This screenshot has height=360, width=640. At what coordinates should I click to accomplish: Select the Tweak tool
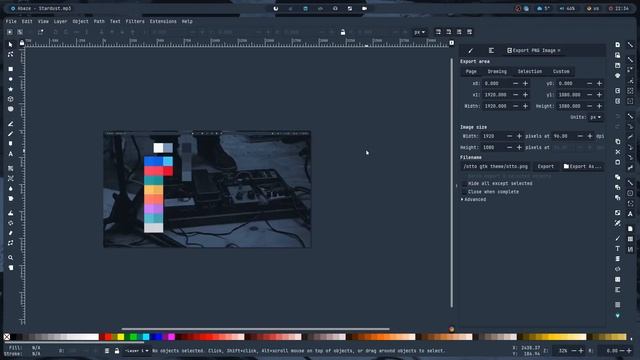pyautogui.click(x=11, y=213)
